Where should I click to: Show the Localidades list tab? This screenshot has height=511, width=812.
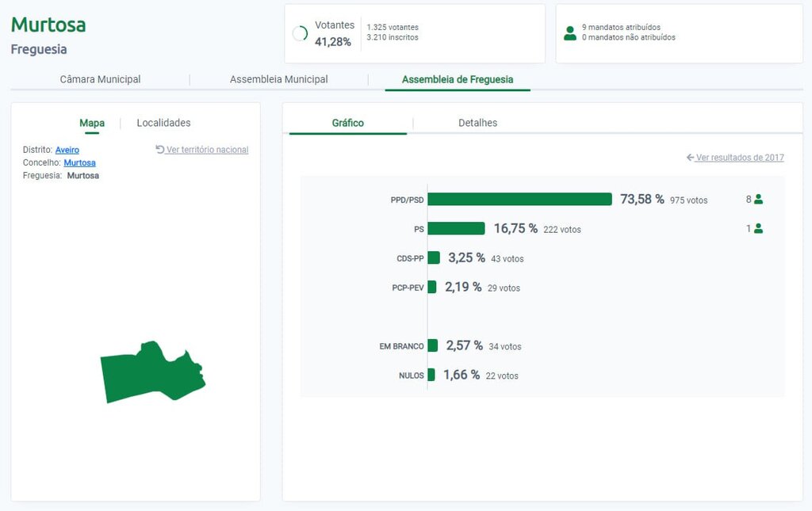163,123
